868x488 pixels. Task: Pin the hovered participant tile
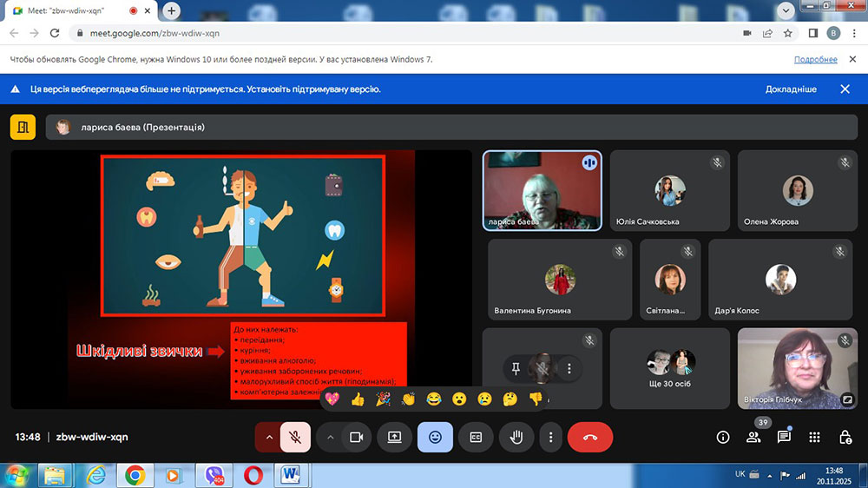pos(516,368)
